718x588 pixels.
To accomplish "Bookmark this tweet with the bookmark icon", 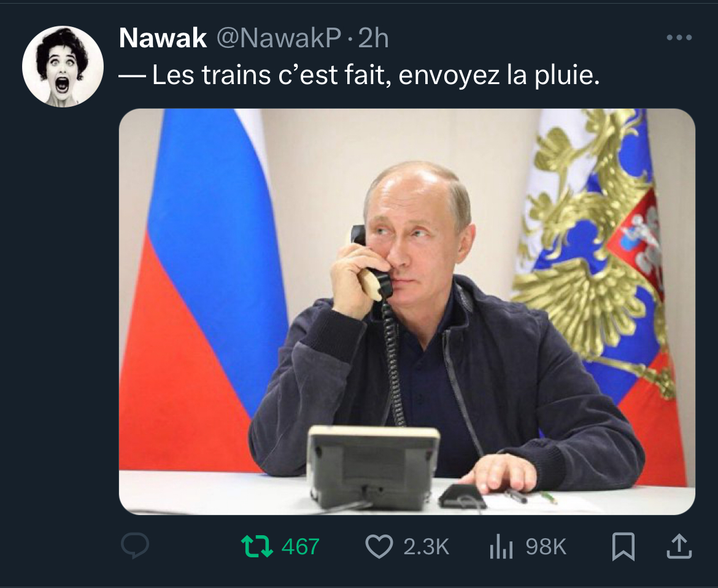I will point(623,546).
